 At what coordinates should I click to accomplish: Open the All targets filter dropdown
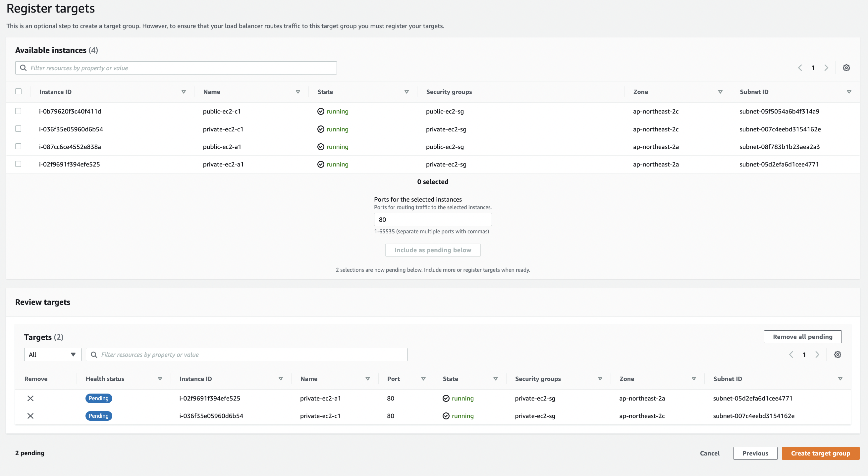[x=53, y=355]
